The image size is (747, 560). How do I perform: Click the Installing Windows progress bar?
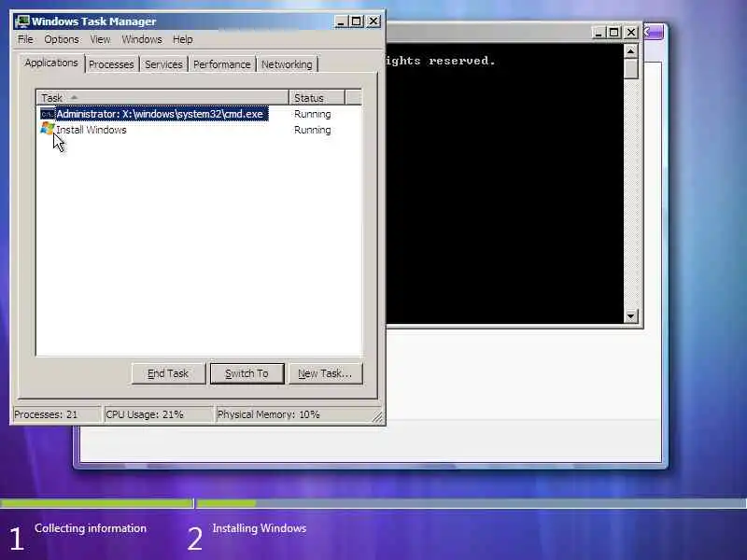pos(472,503)
